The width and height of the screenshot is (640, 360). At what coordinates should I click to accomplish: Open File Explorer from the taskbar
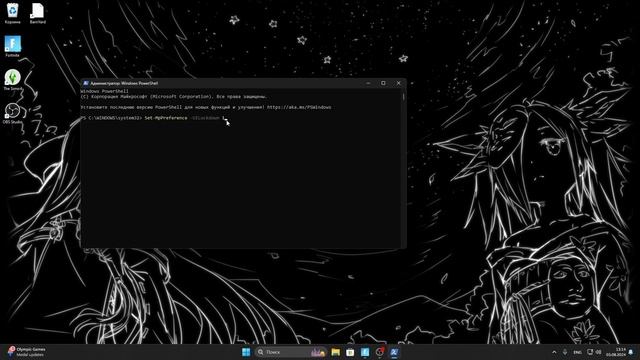(336, 352)
